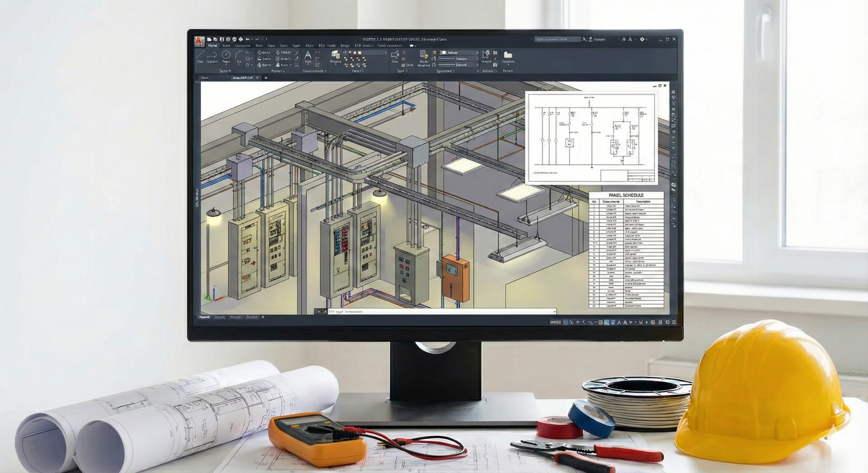Expand the command line history arrow
The height and width of the screenshot is (473, 868).
point(554,311)
